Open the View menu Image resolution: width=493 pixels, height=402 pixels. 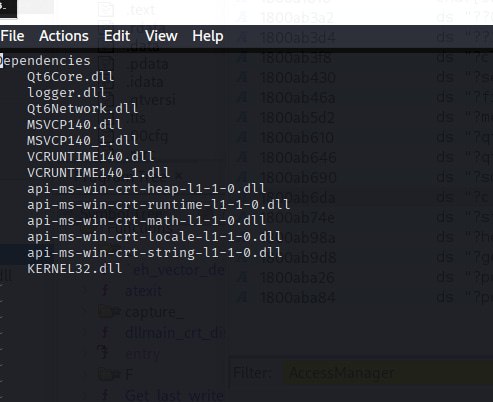[x=161, y=36]
